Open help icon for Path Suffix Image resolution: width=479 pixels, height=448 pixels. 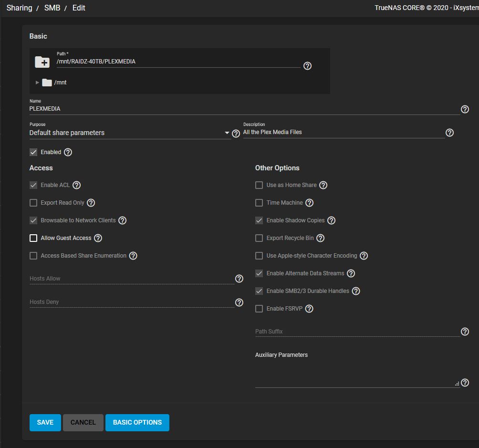tap(465, 332)
